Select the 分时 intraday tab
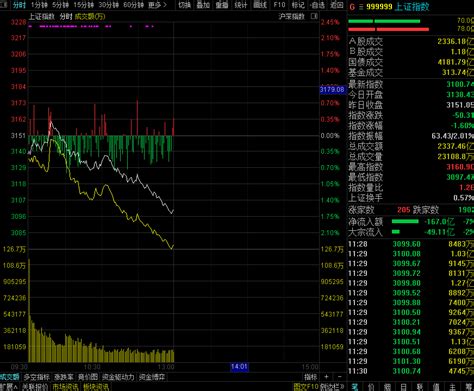Screen dimensions: 474x391 19,5
